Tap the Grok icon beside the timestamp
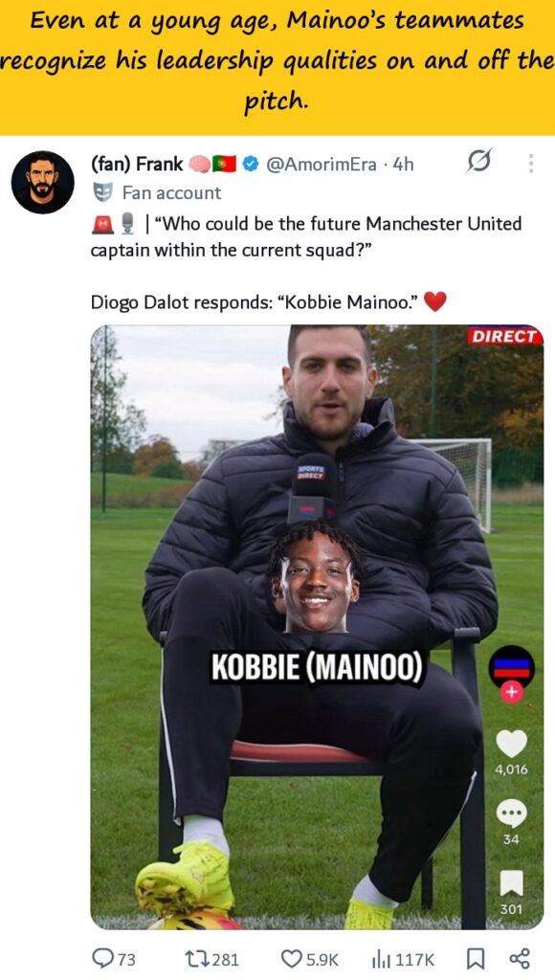This screenshot has width=555, height=980. click(x=479, y=162)
